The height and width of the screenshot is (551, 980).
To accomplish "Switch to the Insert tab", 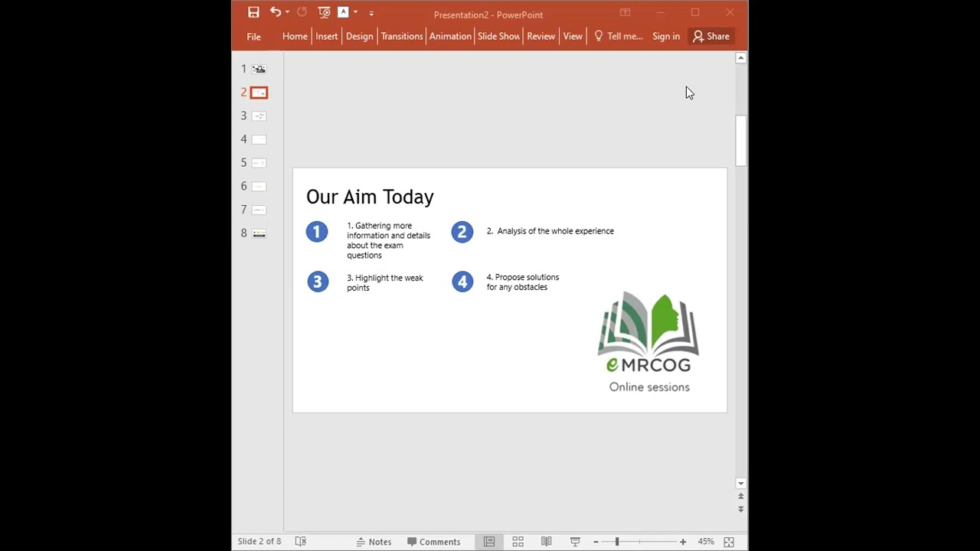I will 326,37.
